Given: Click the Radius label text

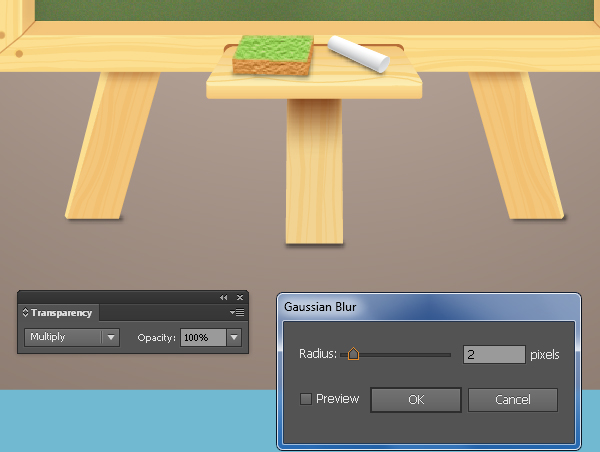Looking at the screenshot, I should point(318,354).
